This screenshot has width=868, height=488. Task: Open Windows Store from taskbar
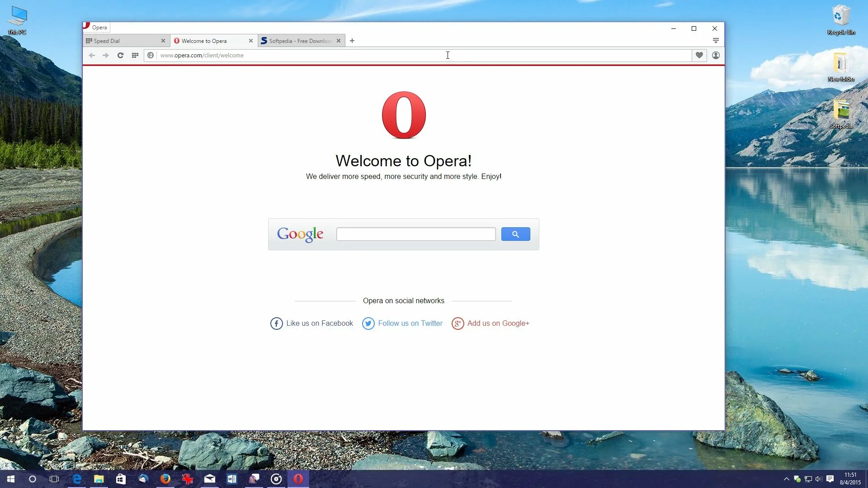pos(121,479)
